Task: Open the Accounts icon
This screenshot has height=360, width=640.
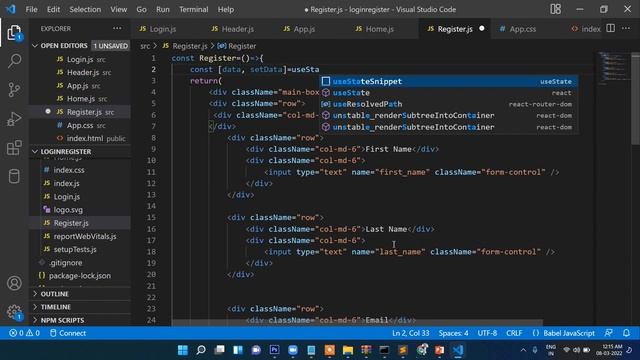Action: point(14,283)
